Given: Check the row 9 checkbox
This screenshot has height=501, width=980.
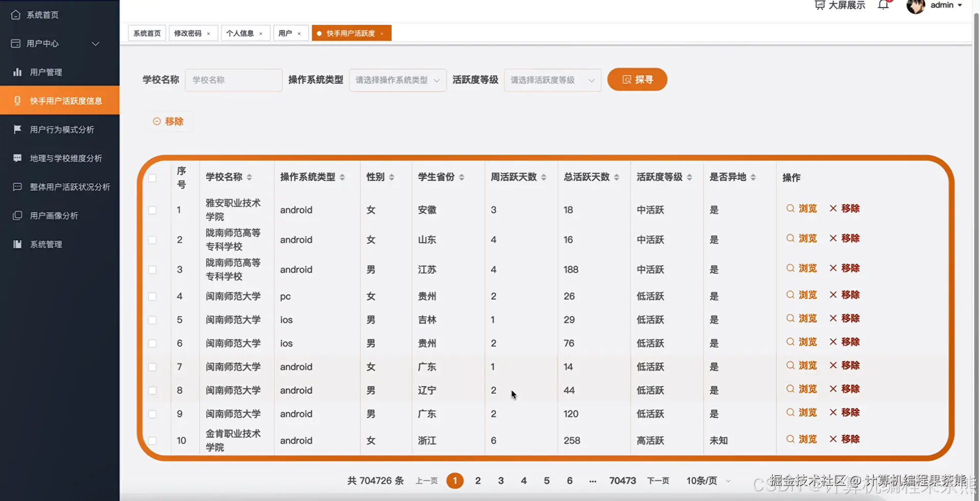Looking at the screenshot, I should click(x=152, y=414).
